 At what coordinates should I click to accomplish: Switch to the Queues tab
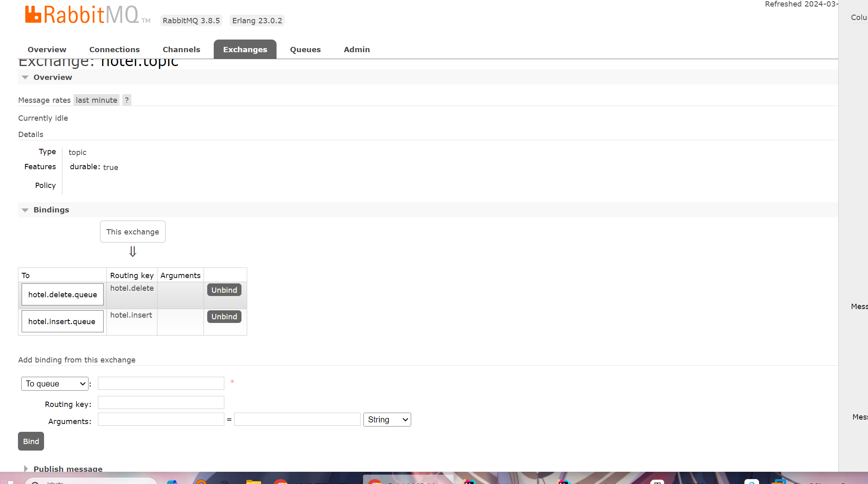305,49
